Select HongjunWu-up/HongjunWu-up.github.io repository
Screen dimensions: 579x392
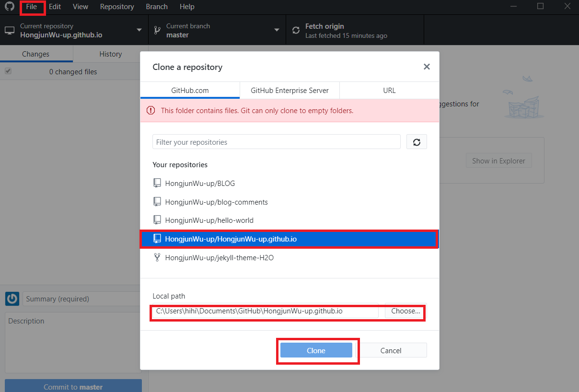click(x=289, y=239)
